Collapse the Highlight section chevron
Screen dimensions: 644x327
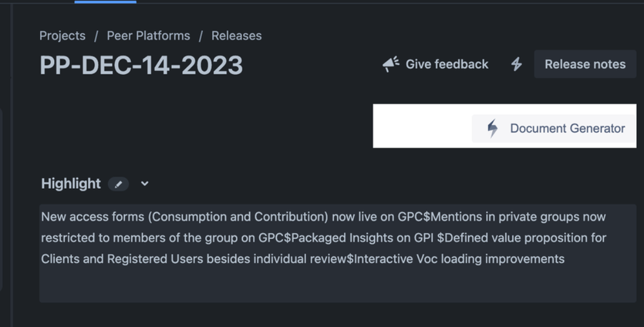(x=144, y=184)
